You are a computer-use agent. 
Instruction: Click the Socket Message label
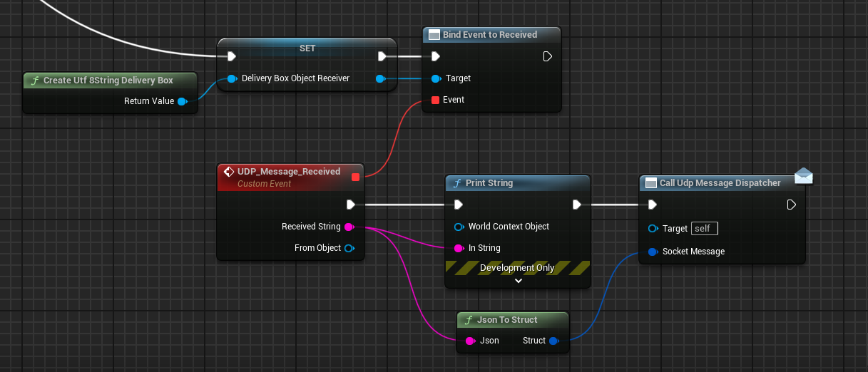click(x=693, y=252)
